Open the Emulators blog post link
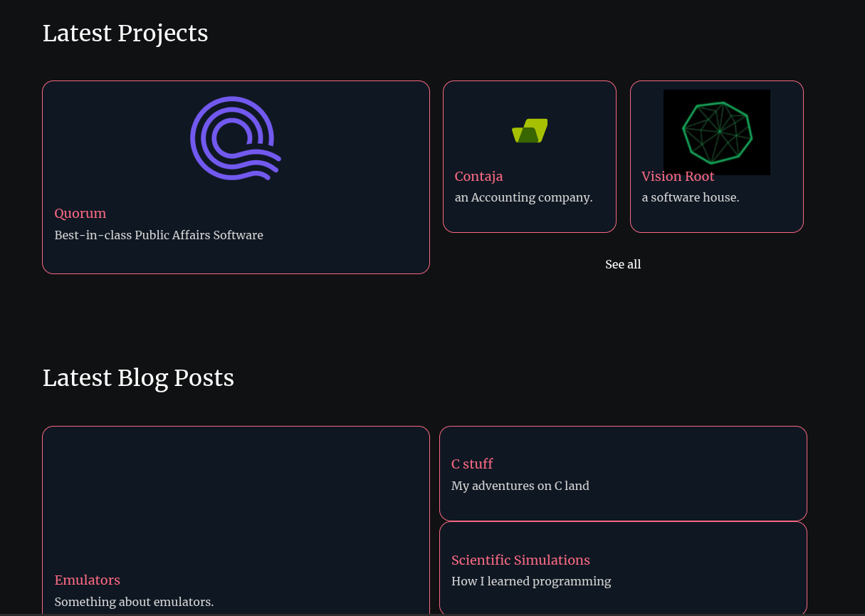 pos(88,580)
